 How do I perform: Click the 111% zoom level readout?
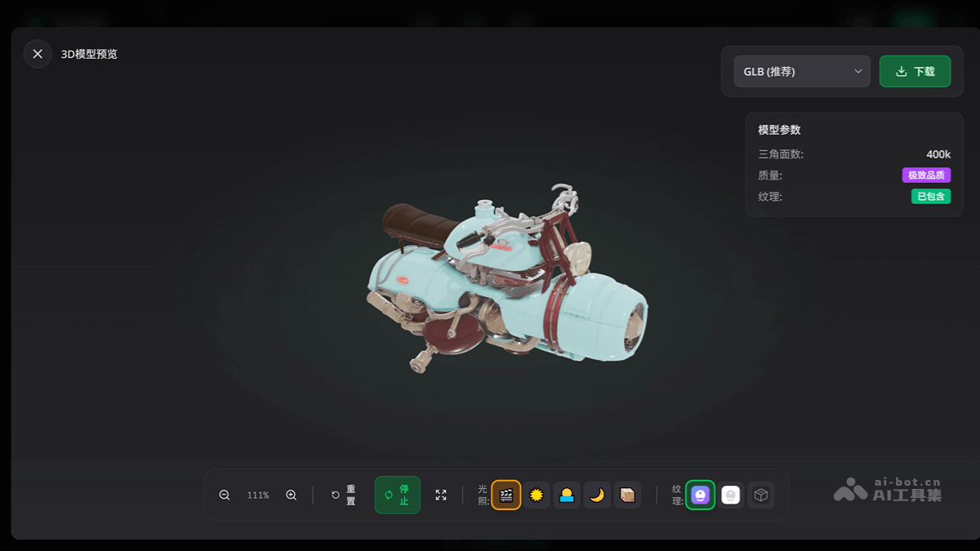[258, 495]
